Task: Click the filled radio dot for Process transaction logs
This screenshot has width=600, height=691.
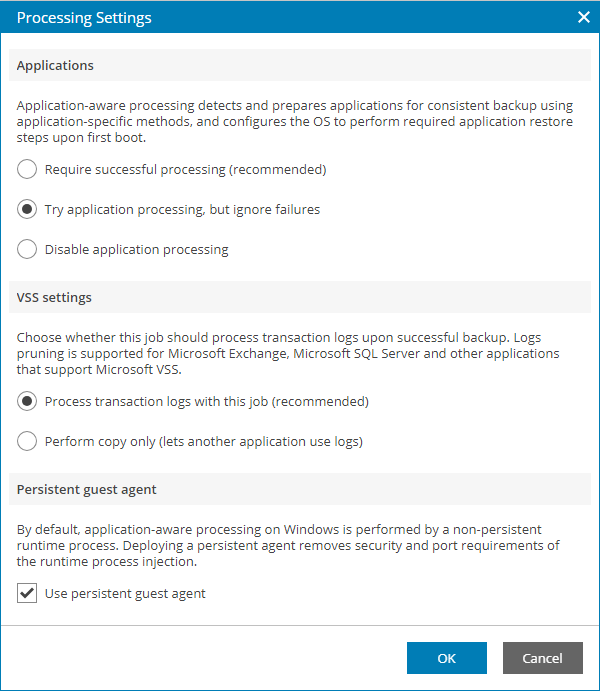Action: pyautogui.click(x=28, y=401)
